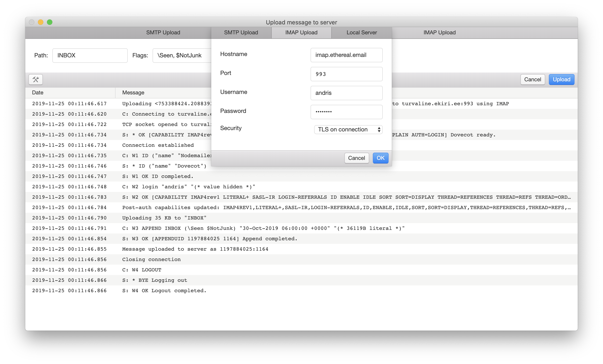Click the INBOX path input
The width and height of the screenshot is (603, 364).
pyautogui.click(x=90, y=55)
